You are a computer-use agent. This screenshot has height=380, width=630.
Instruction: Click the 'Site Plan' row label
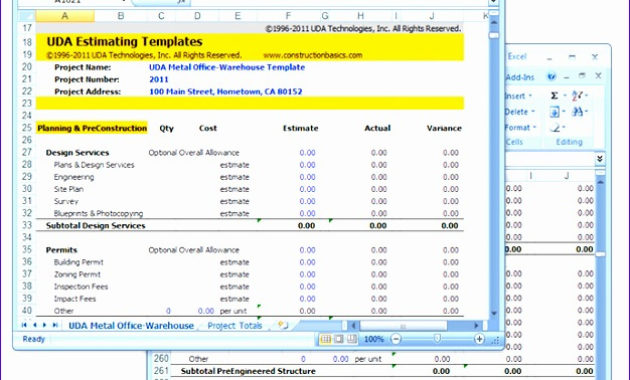pos(69,189)
